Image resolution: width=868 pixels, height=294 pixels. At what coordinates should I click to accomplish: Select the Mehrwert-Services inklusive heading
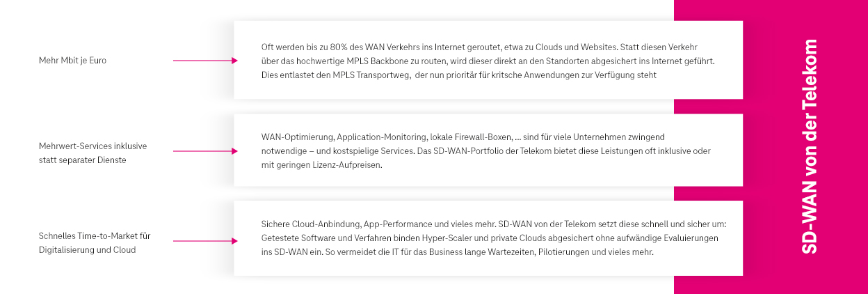[x=93, y=146]
